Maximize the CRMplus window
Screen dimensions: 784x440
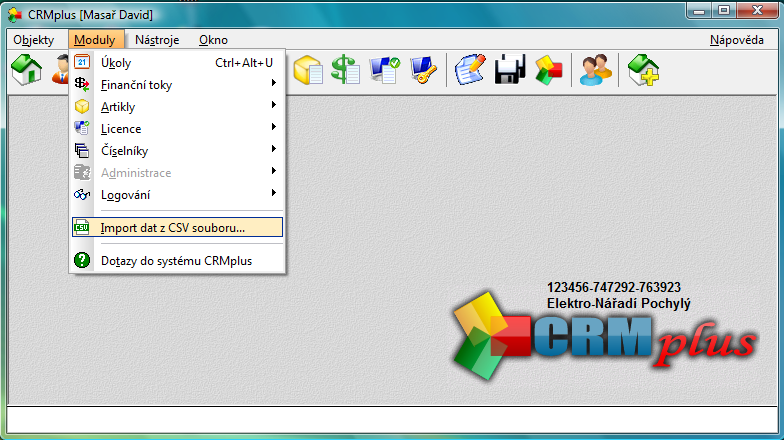pos(724,10)
